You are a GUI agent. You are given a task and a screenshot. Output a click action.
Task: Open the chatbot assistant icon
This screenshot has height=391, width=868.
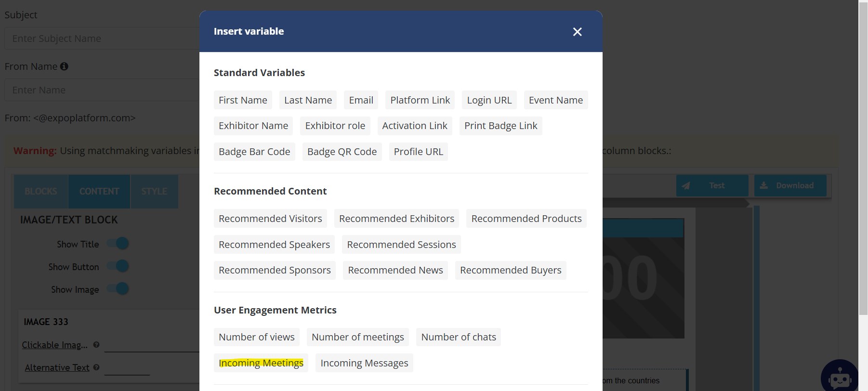[x=839, y=378]
